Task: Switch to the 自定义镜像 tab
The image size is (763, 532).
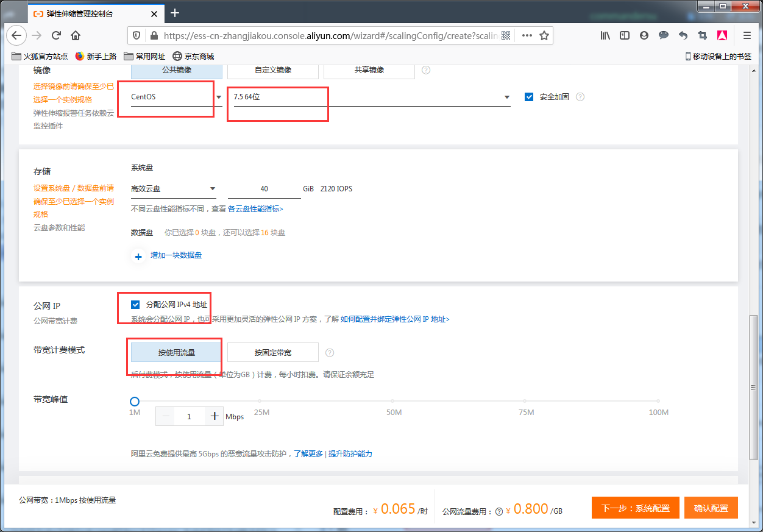Action: [273, 70]
